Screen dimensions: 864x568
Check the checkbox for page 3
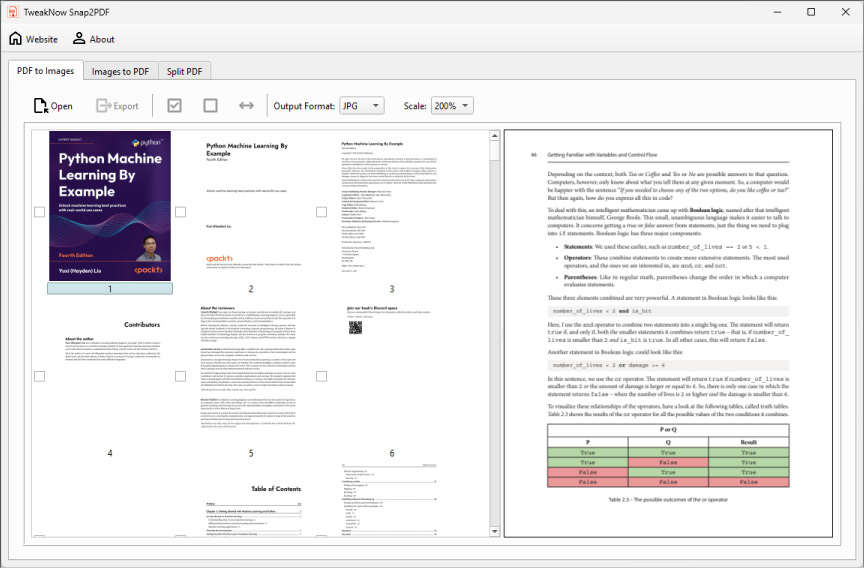coord(321,212)
